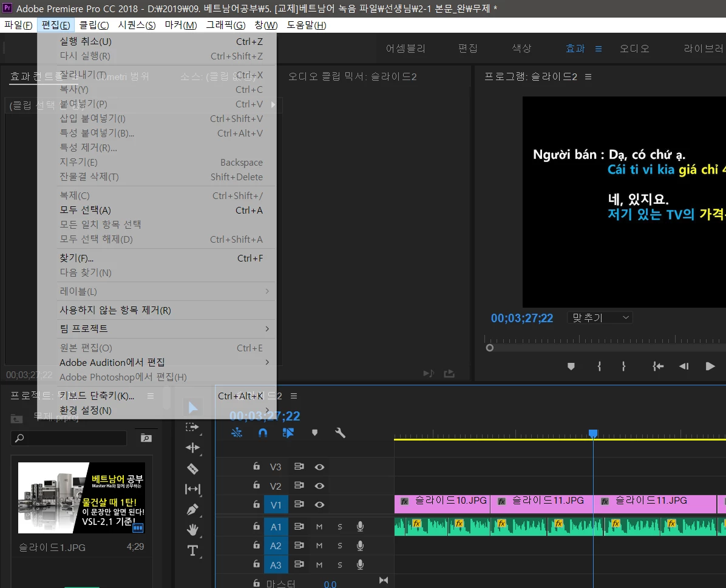The width and height of the screenshot is (726, 588).
Task: Expand the 팀 프로젝트 submenu
Action: 267,329
